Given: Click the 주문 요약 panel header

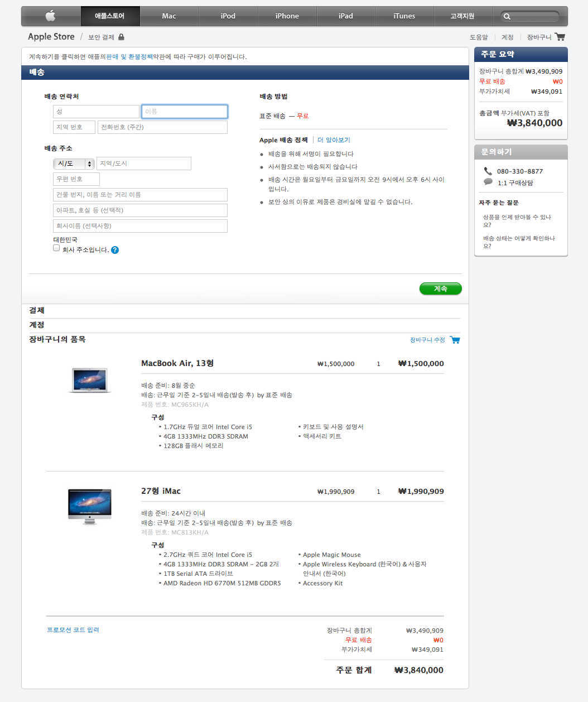Looking at the screenshot, I should coord(521,54).
